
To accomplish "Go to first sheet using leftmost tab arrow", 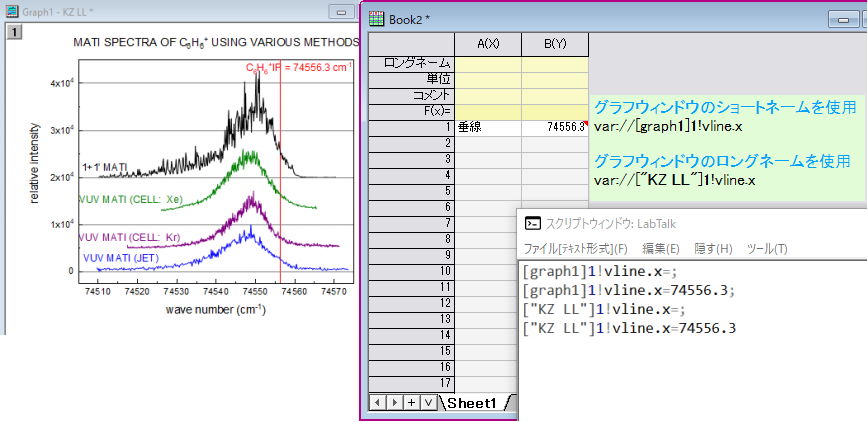I will pos(376,403).
